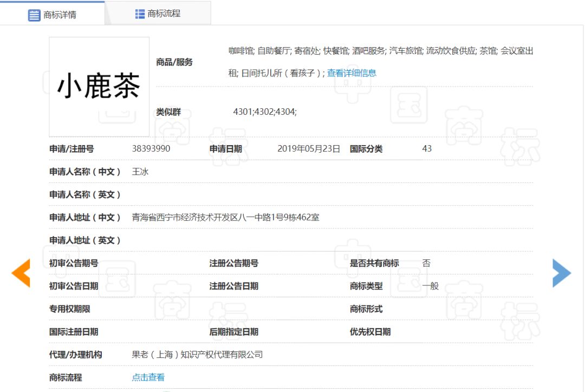585x392 pixels.
Task: Click the 申请日期 label
Action: (x=226, y=149)
